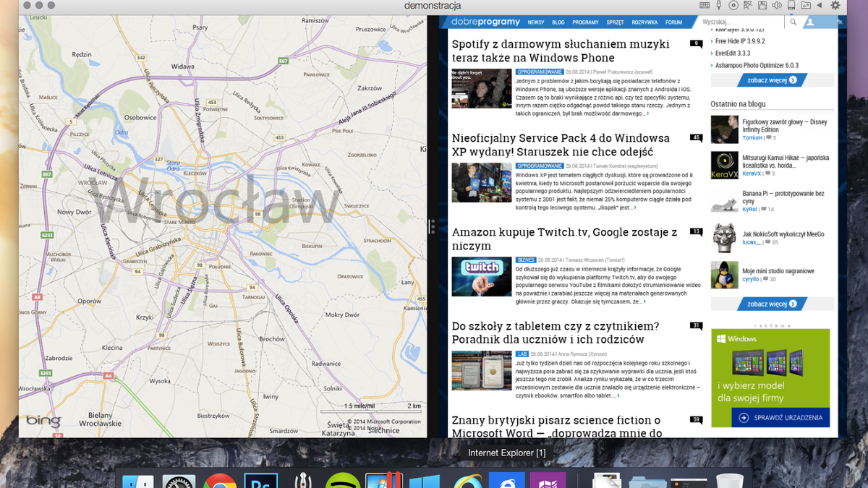Click the magnifier search icon on dobreprogramy

coord(793,22)
